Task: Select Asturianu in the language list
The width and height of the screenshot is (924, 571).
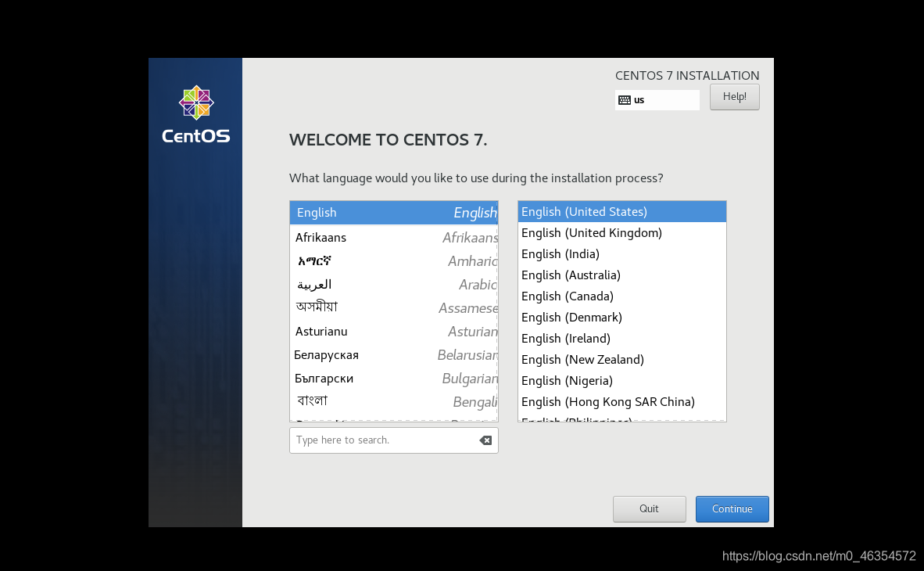Action: coord(394,332)
